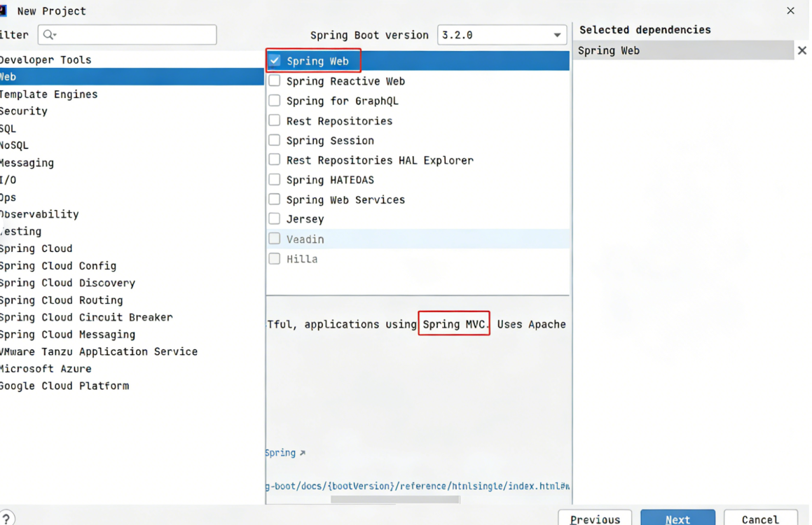812x525 pixels.
Task: Check the Spring Web Services checkbox
Action: point(275,199)
